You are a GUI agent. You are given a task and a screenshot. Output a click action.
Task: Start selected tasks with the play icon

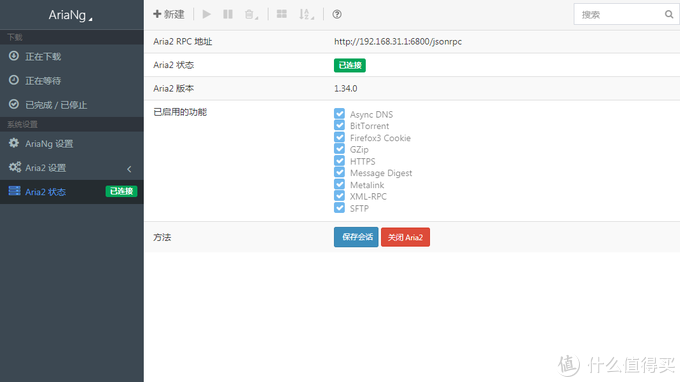(x=207, y=14)
